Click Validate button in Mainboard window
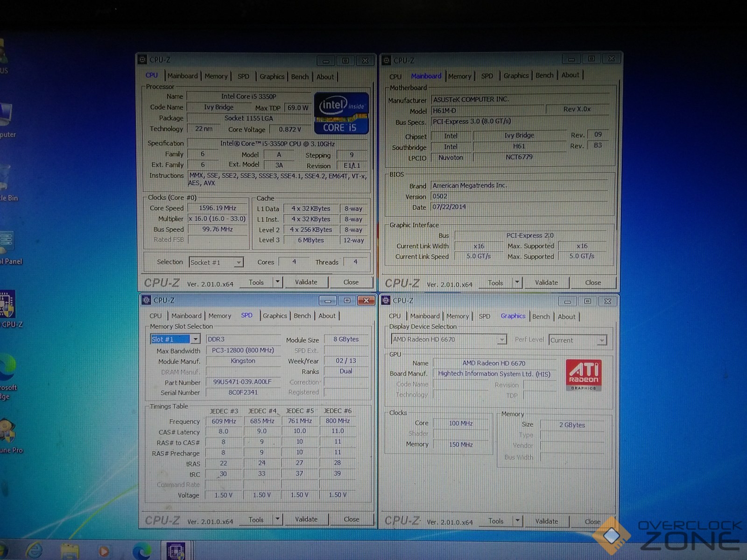 546,282
